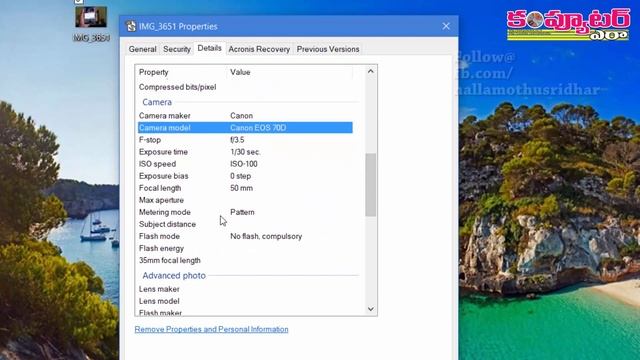Viewport: 640px width, 360px height.
Task: Click the No flash, compulsory value
Action: (266, 236)
